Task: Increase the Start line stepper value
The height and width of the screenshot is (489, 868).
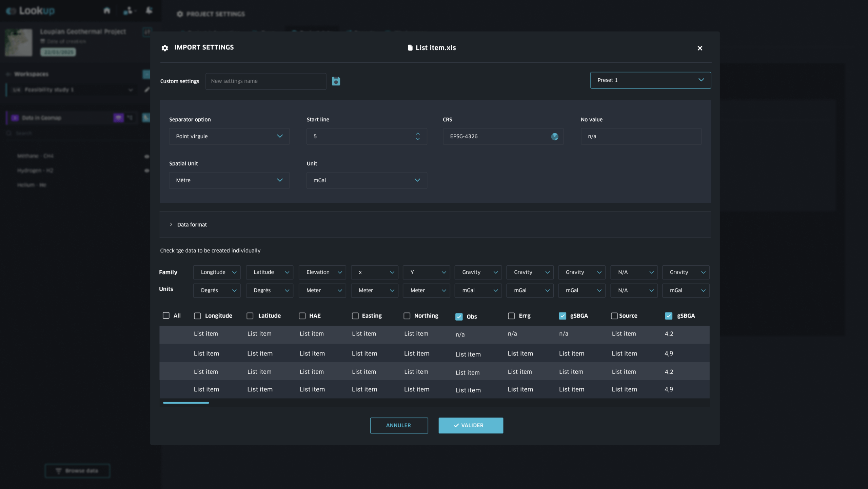Action: tap(417, 134)
